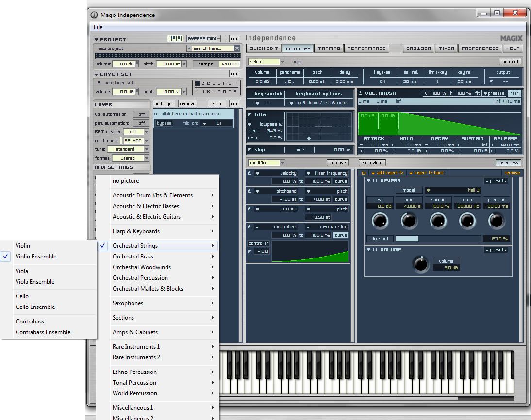531x420 pixels.
Task: Click remove next to add layer
Action: click(187, 104)
